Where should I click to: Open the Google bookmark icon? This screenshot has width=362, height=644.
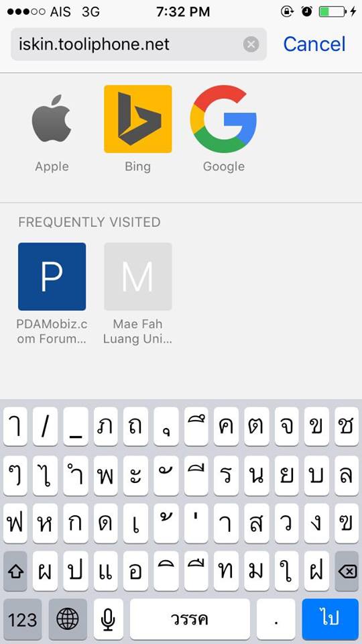pyautogui.click(x=224, y=119)
